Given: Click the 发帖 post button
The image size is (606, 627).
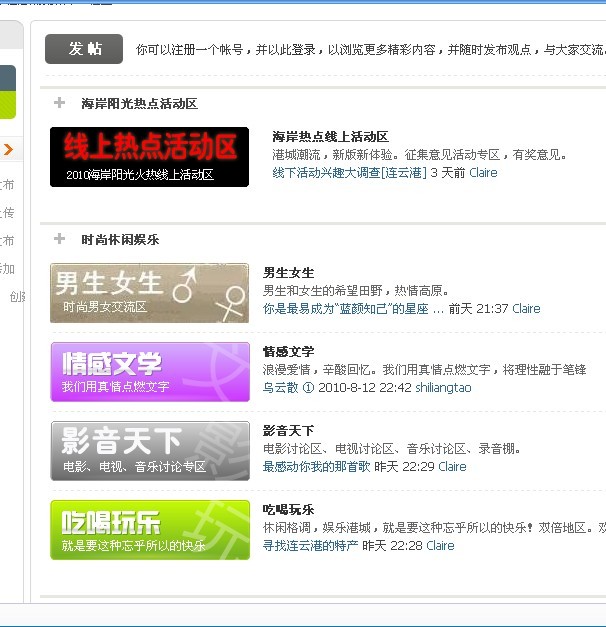Looking at the screenshot, I should (84, 49).
